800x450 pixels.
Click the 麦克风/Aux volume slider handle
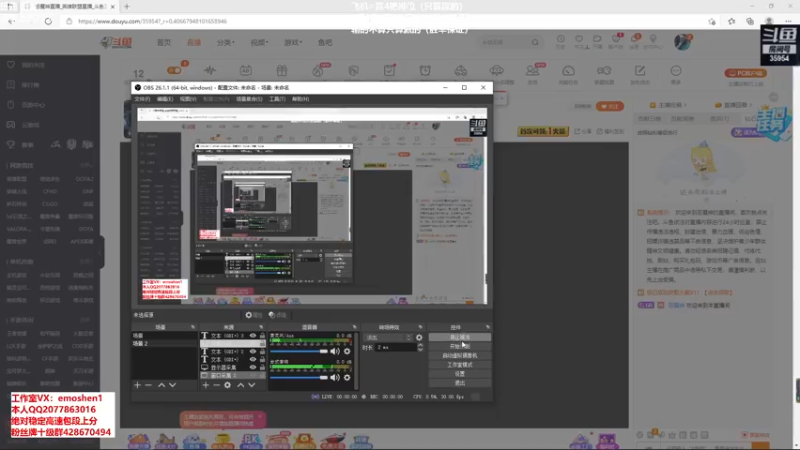coord(323,351)
